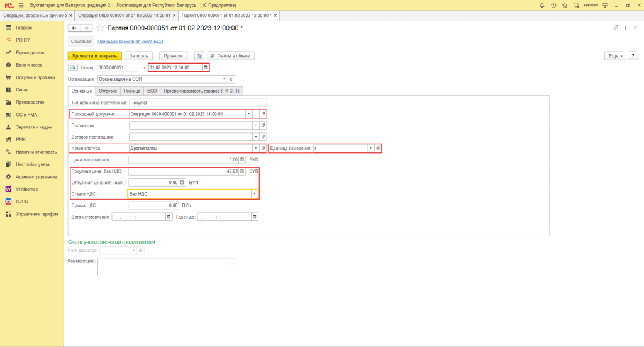The width and height of the screenshot is (644, 347).
Task: Click into the Комментарий text field
Action: (161, 267)
